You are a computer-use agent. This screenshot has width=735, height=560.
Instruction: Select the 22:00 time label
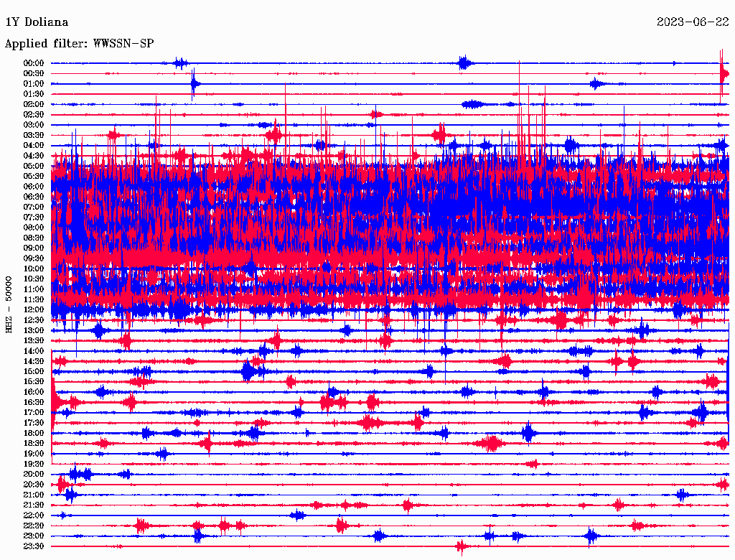tap(34, 515)
